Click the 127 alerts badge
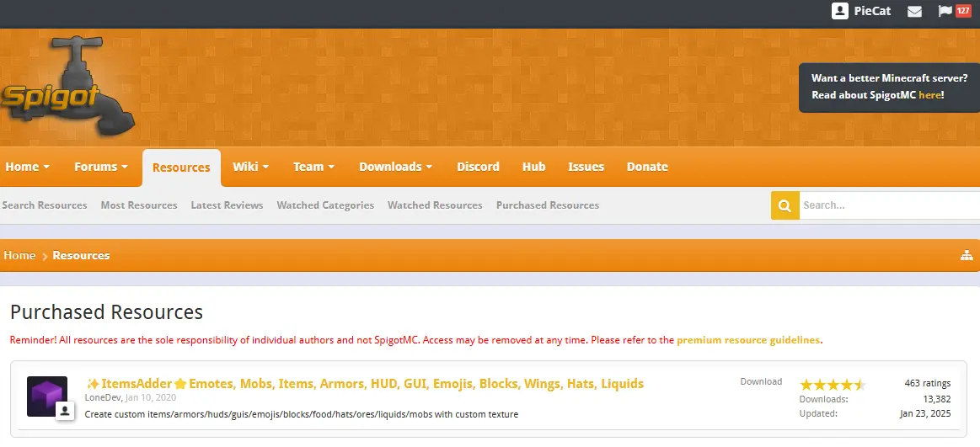Screen dimensions: 980x447 click(x=963, y=10)
